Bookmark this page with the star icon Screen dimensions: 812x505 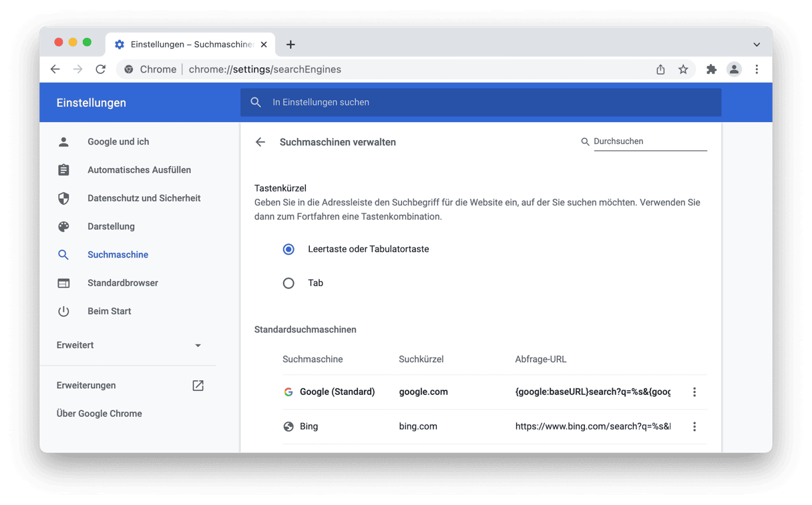683,69
